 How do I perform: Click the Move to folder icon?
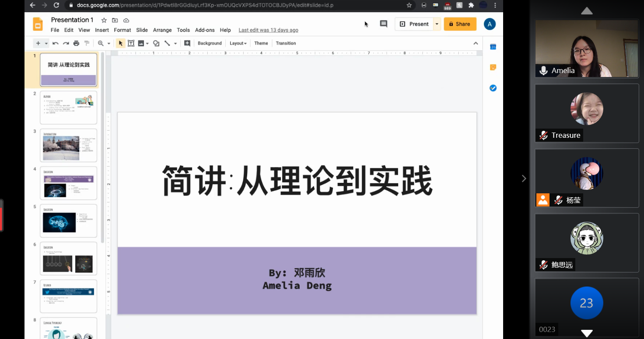tap(115, 20)
